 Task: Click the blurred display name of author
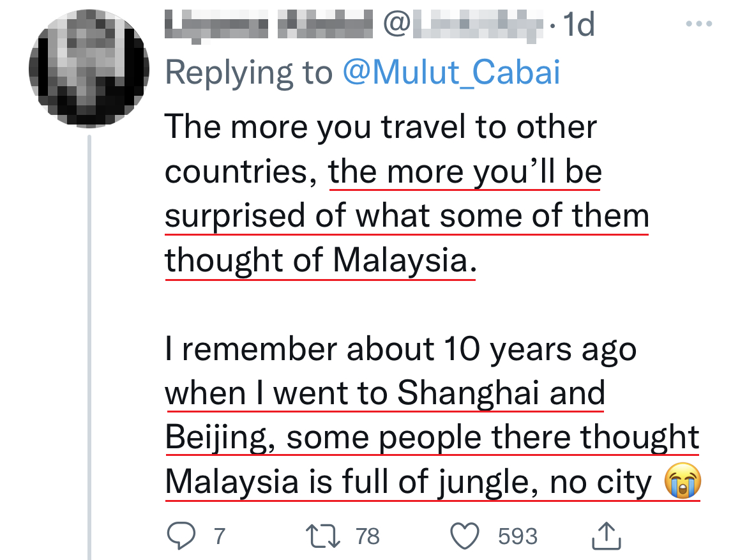tap(268, 24)
